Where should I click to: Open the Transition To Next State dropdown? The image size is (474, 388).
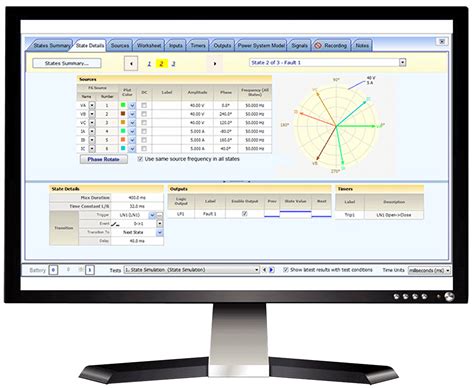point(160,232)
